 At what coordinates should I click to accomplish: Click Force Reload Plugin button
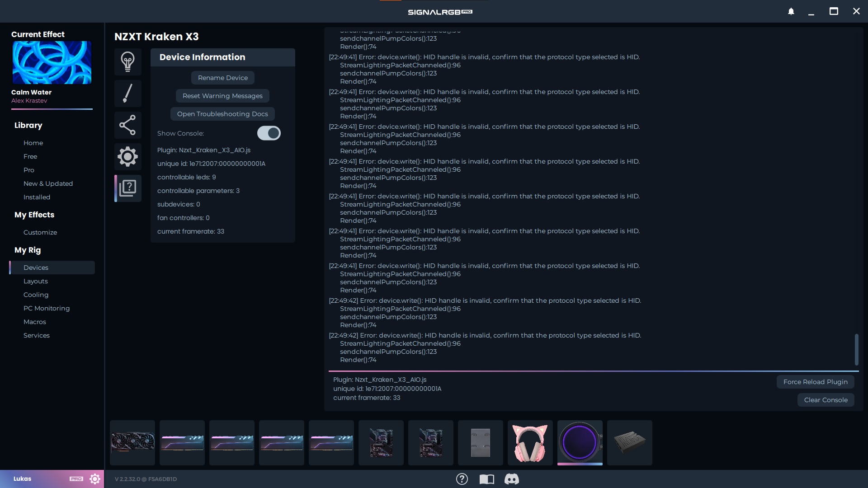pyautogui.click(x=815, y=382)
